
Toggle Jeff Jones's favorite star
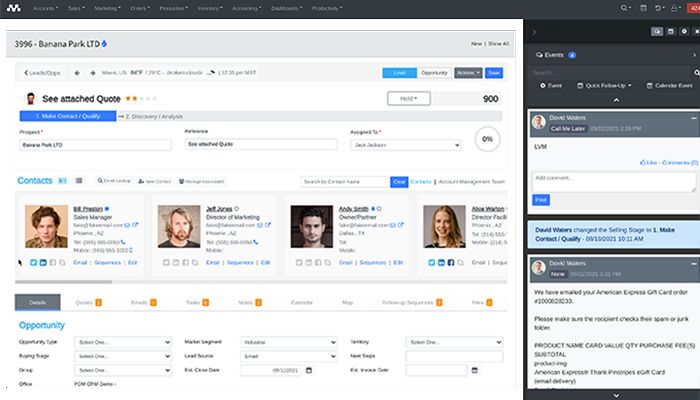(x=237, y=208)
